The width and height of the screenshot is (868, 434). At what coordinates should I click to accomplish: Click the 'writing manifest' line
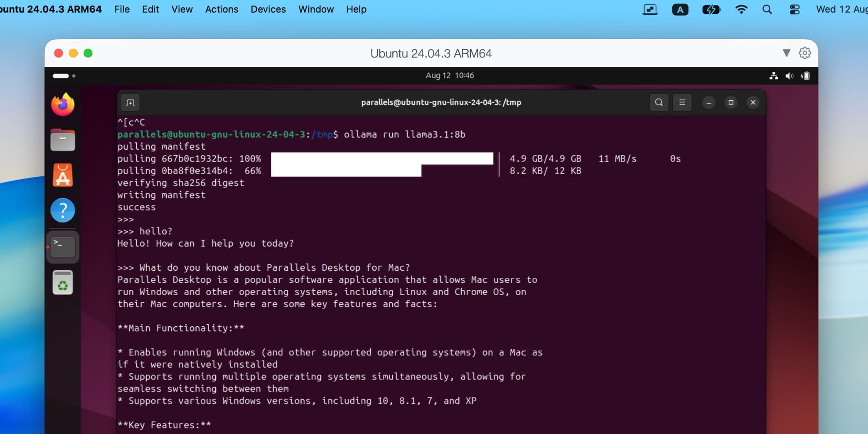(161, 195)
